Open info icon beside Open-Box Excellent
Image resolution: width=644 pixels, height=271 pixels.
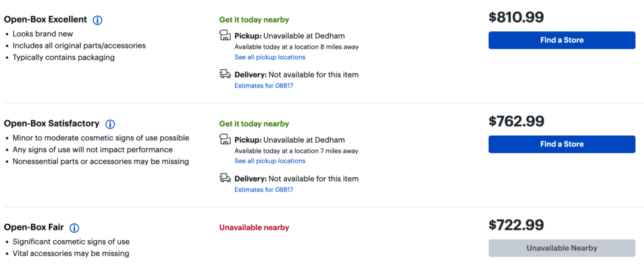tap(97, 20)
